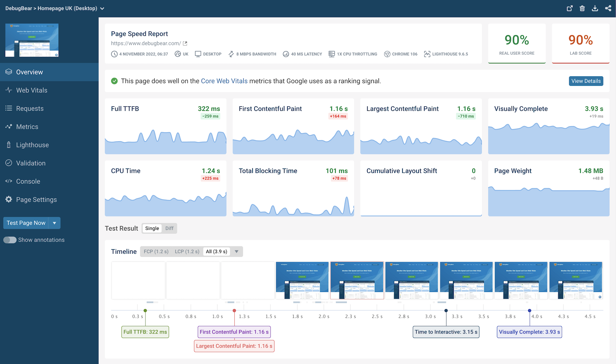Open the Requests section
Image resolution: width=616 pixels, height=364 pixels.
click(49, 108)
